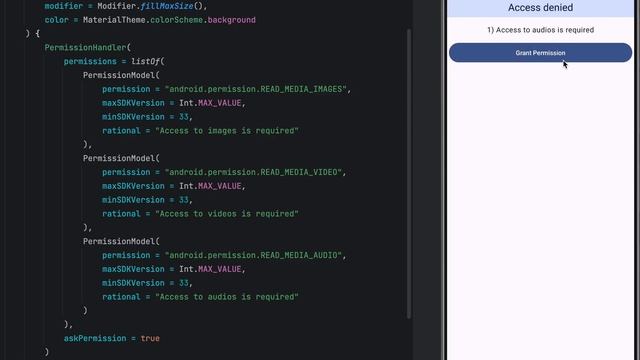Image resolution: width=640 pixels, height=360 pixels.
Task: Click 'permissions = listOf(' line
Action: pyautogui.click(x=114, y=61)
